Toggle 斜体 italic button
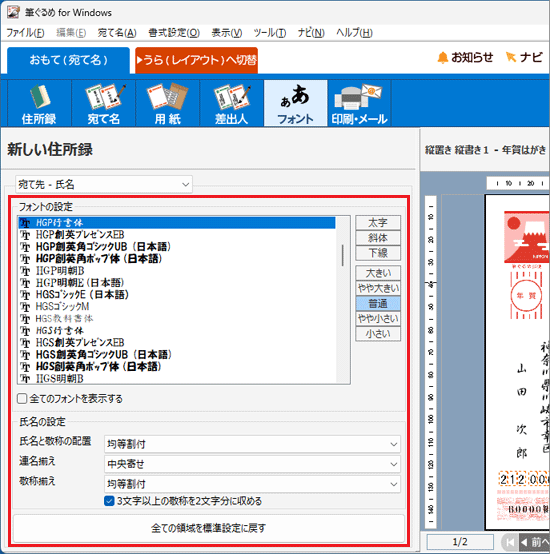The width and height of the screenshot is (550, 554). pos(378,238)
